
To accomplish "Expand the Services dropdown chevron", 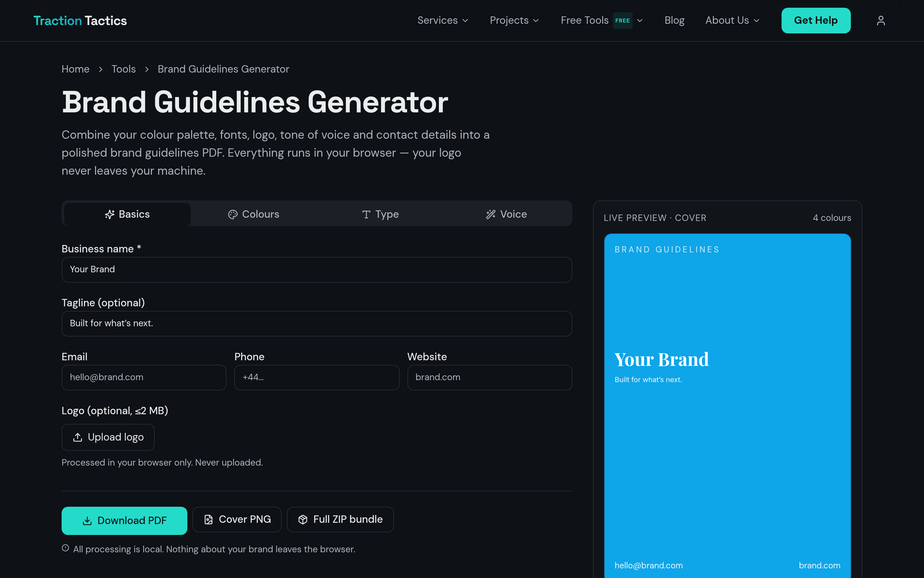I will point(465,21).
